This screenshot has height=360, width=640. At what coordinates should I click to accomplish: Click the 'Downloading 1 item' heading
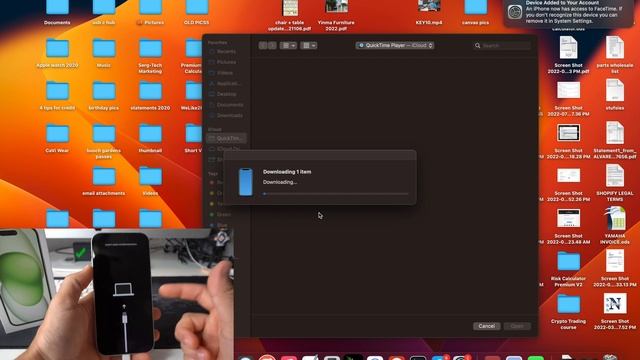(287, 172)
